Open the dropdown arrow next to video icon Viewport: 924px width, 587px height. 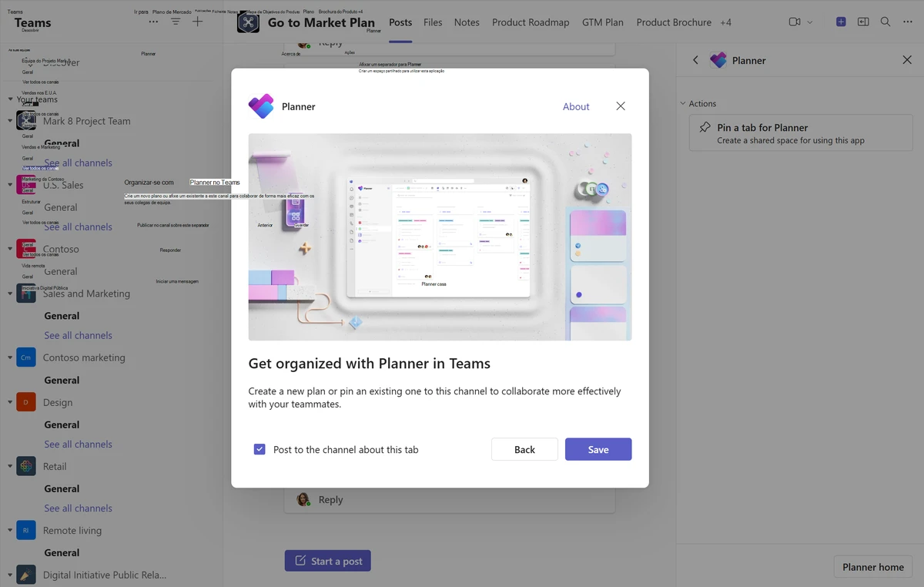[x=810, y=22]
